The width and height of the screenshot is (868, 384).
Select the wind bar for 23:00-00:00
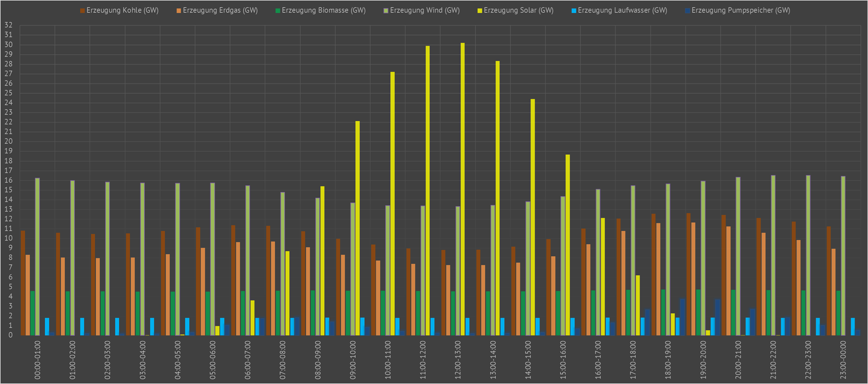(x=843, y=256)
